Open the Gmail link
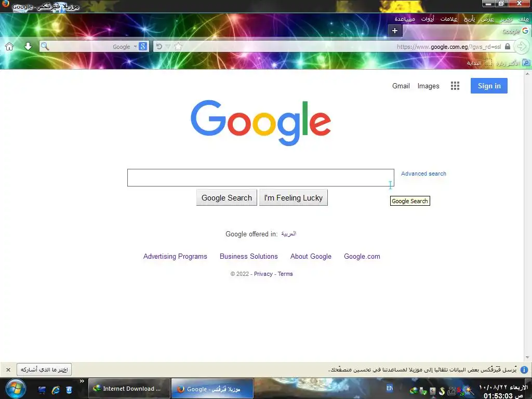Viewport: 532px width, 399px height. [x=401, y=86]
